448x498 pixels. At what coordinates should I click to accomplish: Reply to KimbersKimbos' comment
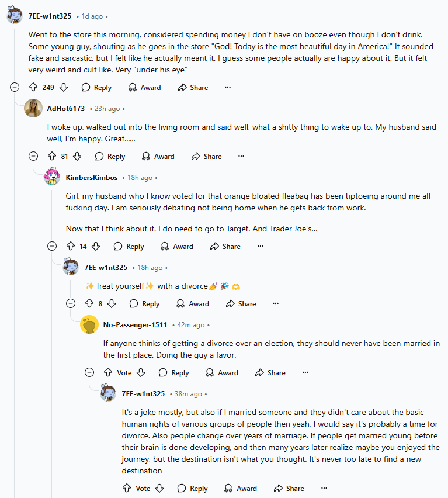point(129,246)
